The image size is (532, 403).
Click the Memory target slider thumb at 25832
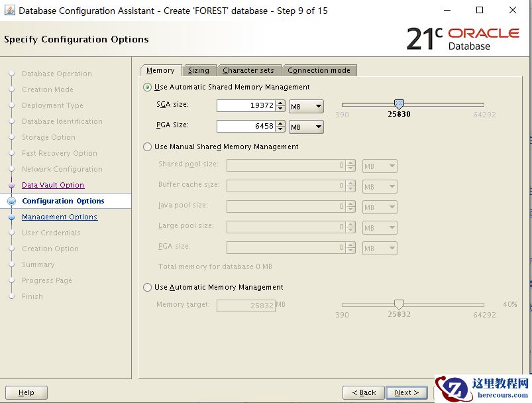(399, 304)
